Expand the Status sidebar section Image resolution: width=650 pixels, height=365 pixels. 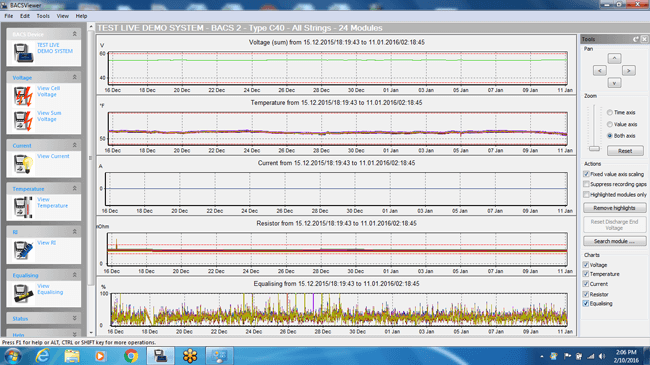[75, 318]
